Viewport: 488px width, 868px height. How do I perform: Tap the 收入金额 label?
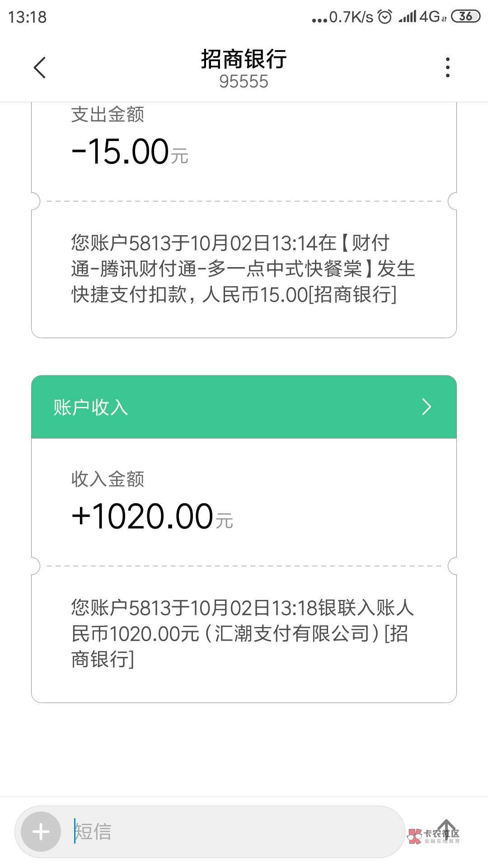[x=108, y=479]
